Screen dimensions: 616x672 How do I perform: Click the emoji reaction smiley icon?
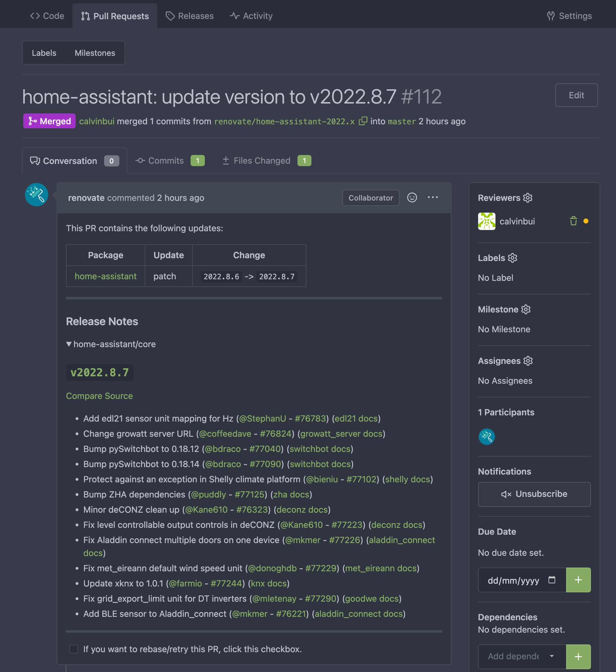click(412, 198)
